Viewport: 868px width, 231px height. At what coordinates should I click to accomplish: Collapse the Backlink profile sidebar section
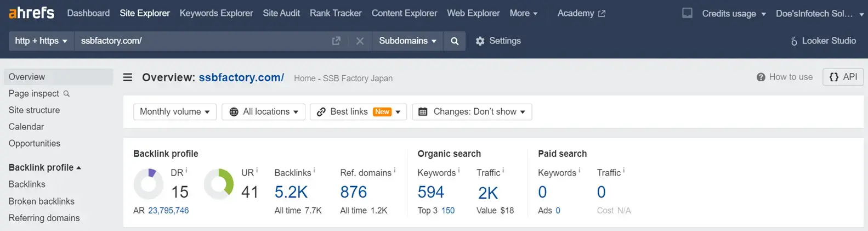click(x=45, y=167)
